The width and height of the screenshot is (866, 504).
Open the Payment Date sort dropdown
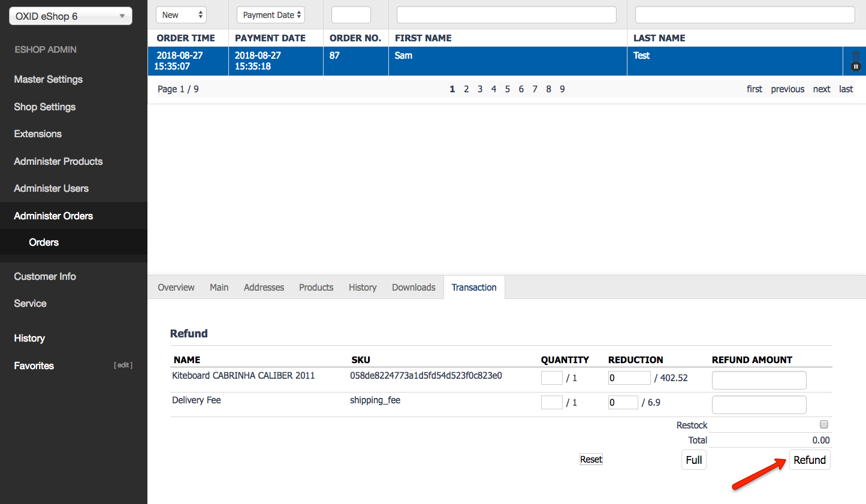click(270, 14)
